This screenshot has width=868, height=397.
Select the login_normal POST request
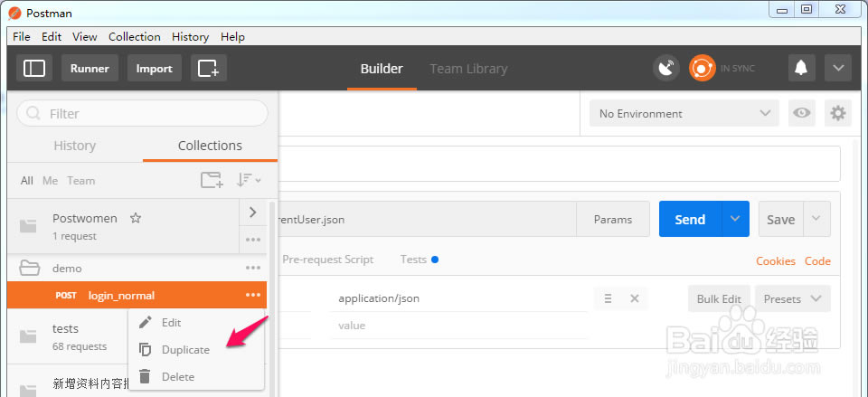click(x=137, y=295)
